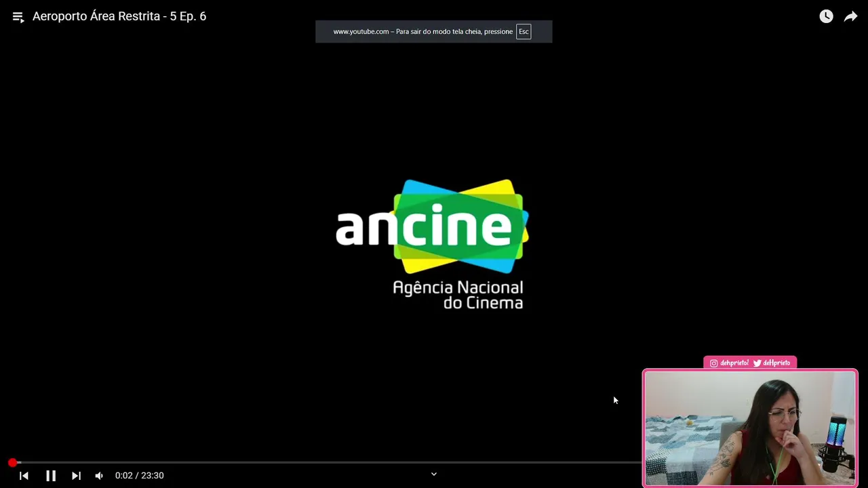Click the Twitter handle on webcam banner

[x=772, y=363]
